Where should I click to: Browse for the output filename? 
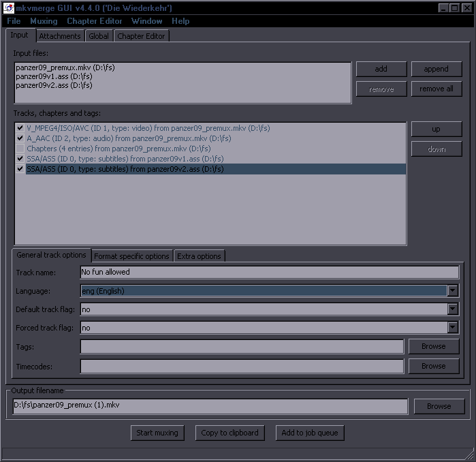click(x=439, y=406)
